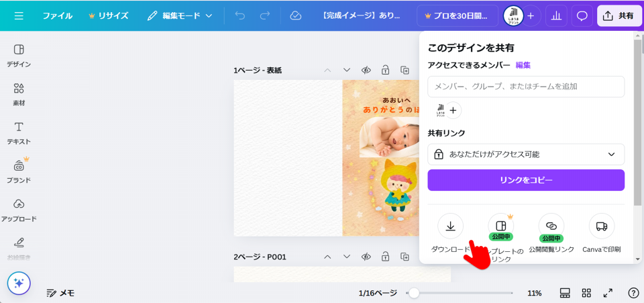
Task: Click the download icon in share panel
Action: pyautogui.click(x=450, y=226)
